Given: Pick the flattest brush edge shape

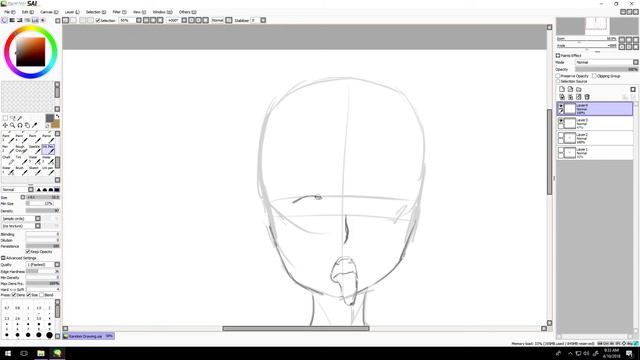Looking at the screenshot, I should 57,190.
